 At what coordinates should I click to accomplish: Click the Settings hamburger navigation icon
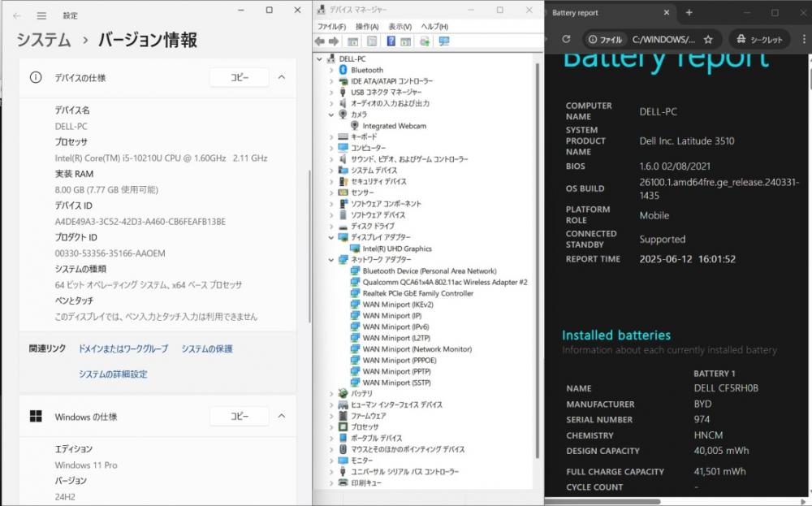41,16
